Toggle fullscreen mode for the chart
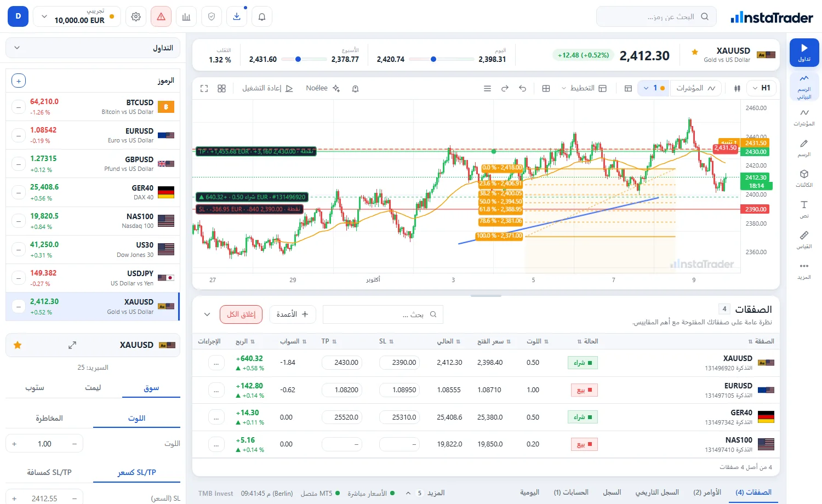The width and height of the screenshot is (822, 504). click(204, 88)
